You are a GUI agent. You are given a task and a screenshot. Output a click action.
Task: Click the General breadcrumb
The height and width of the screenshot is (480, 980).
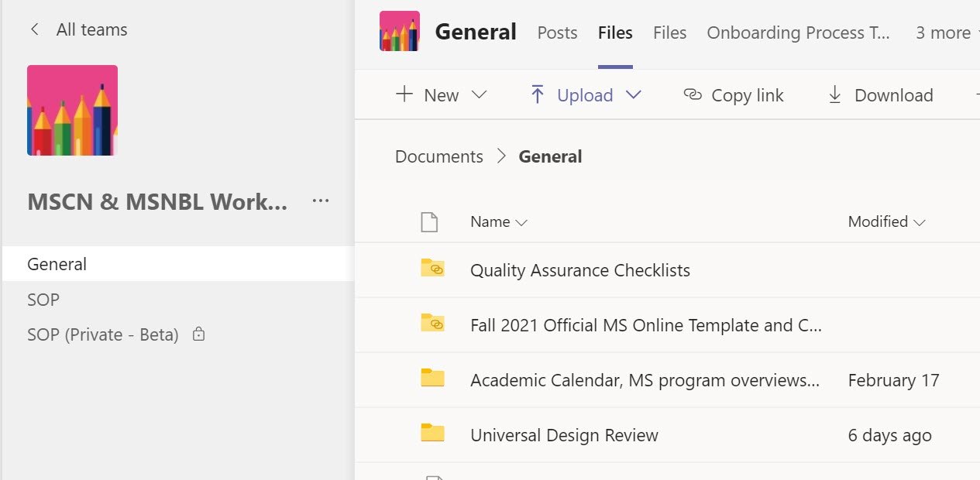pyautogui.click(x=550, y=156)
